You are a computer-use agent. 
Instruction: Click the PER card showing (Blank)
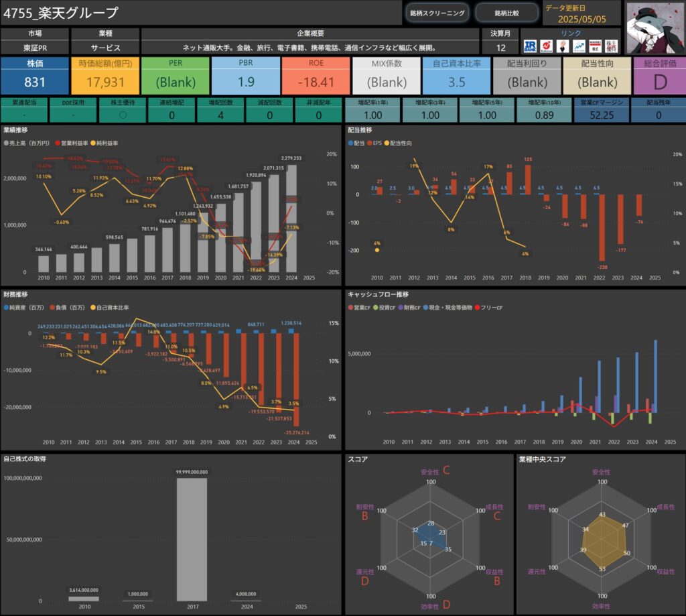tap(176, 76)
